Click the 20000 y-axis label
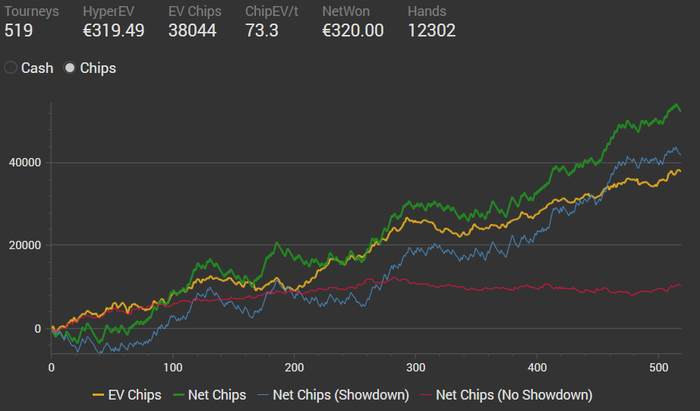Viewport: 700px width, 411px height. [x=25, y=245]
